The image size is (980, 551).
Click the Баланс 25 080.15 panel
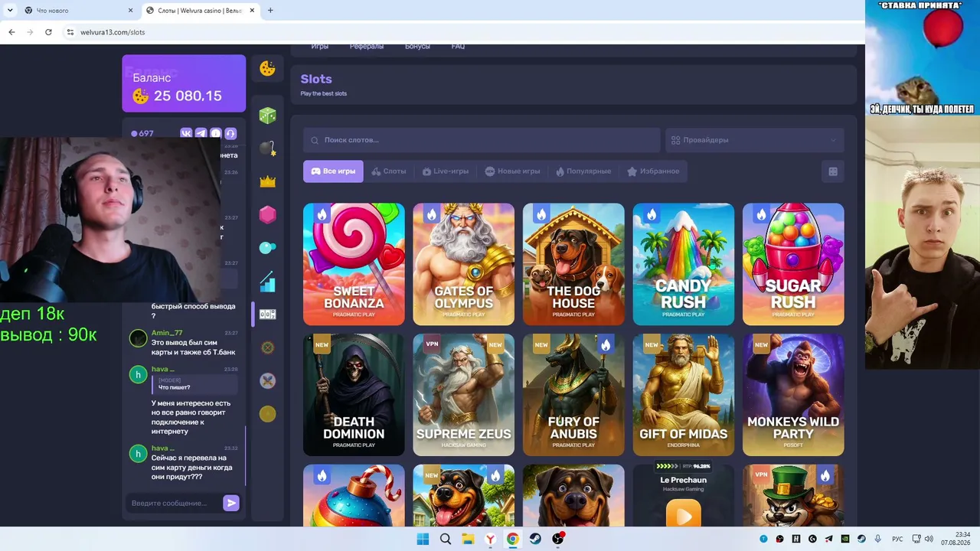[x=184, y=83]
